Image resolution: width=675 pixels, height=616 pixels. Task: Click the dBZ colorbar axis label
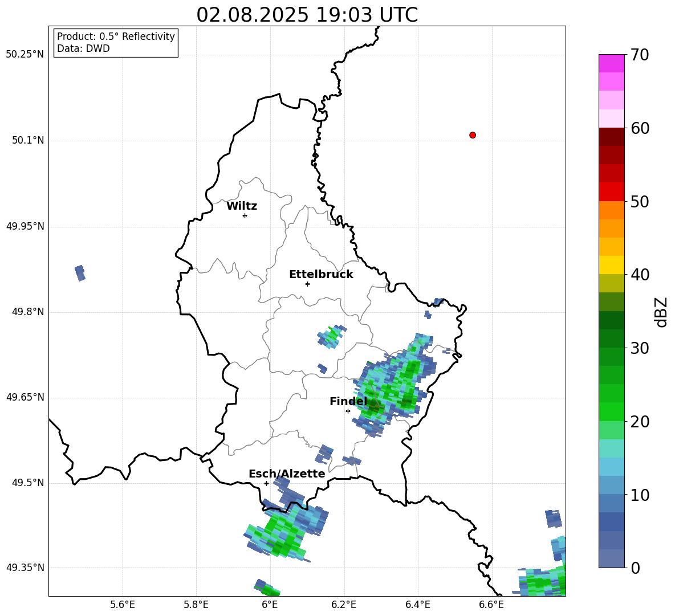[x=662, y=312]
